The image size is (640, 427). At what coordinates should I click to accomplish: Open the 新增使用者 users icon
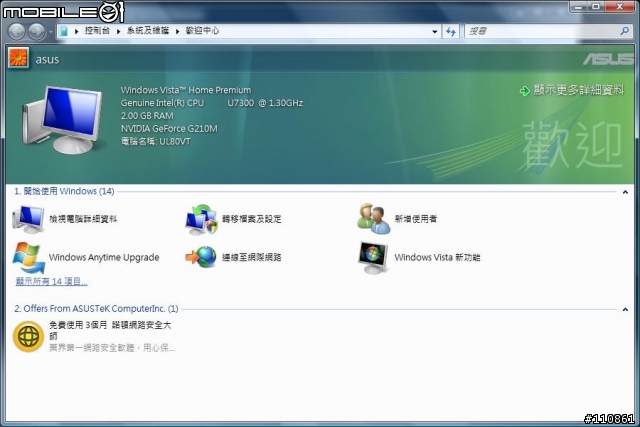(373, 219)
